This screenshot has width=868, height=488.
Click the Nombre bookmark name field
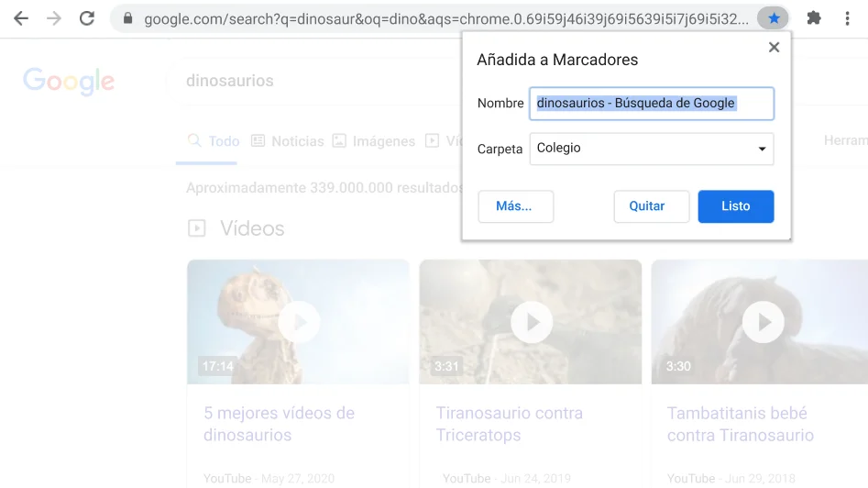(652, 104)
